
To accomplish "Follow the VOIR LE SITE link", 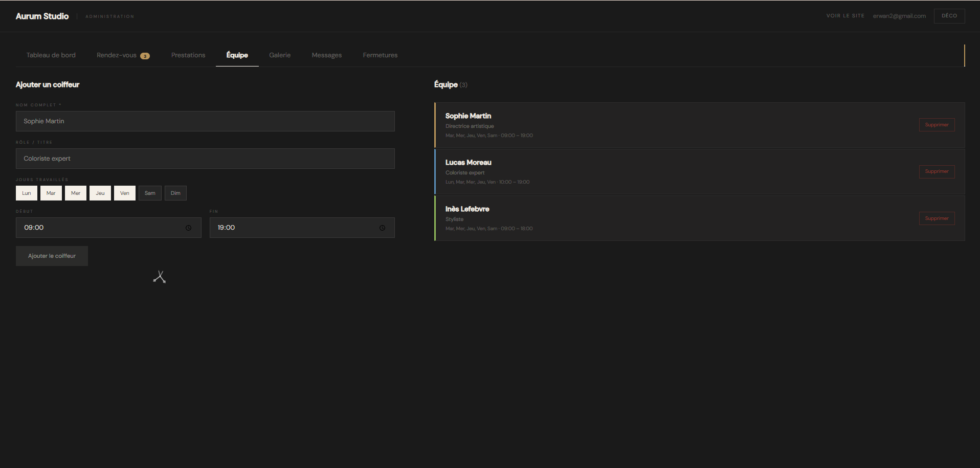I will pos(845,16).
